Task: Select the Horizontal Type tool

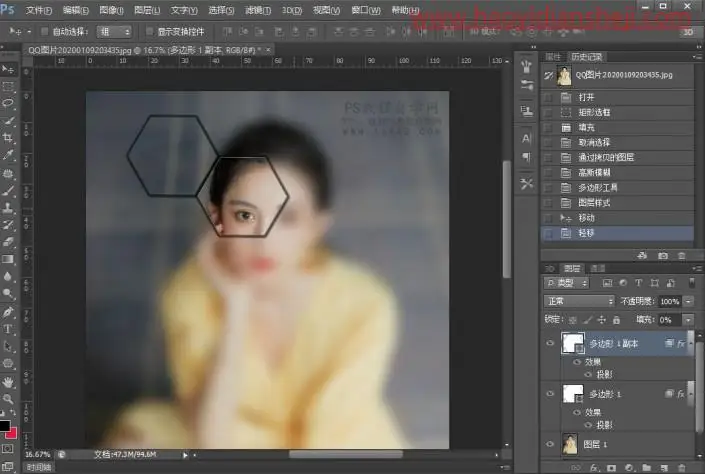Action: click(8, 329)
